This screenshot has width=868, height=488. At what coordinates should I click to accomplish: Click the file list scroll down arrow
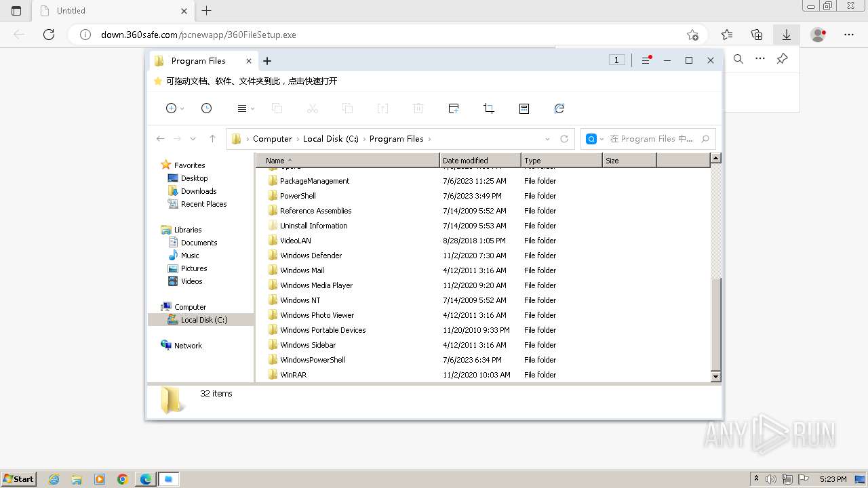tap(715, 376)
